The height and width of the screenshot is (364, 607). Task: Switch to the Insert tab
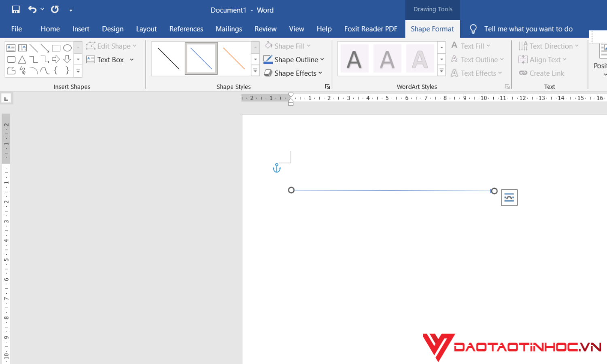coord(81,29)
